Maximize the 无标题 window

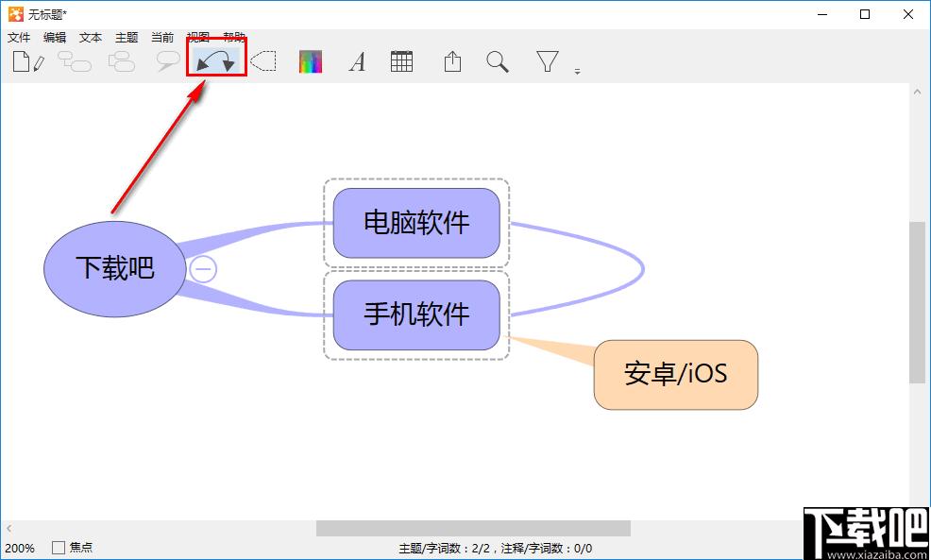pyautogui.click(x=865, y=14)
